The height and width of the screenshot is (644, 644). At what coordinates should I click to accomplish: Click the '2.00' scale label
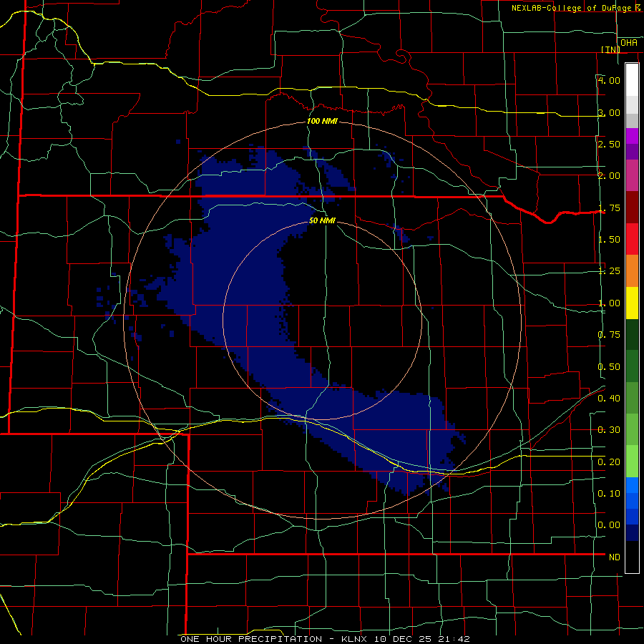(x=609, y=176)
